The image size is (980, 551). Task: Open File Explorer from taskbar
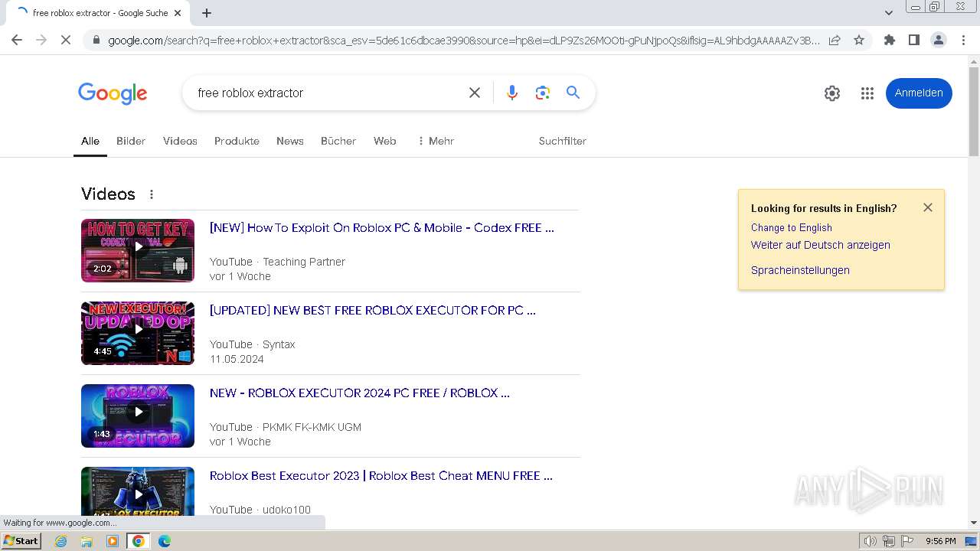[87, 541]
